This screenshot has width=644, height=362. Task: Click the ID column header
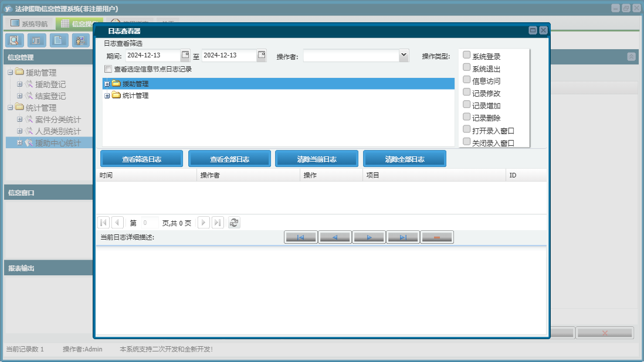[526, 175]
